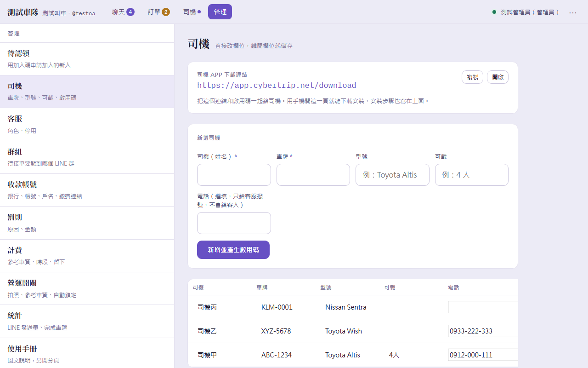Viewport: 588px width, 368px height.
Task: Open 收款帳號 section
Action: [87, 190]
